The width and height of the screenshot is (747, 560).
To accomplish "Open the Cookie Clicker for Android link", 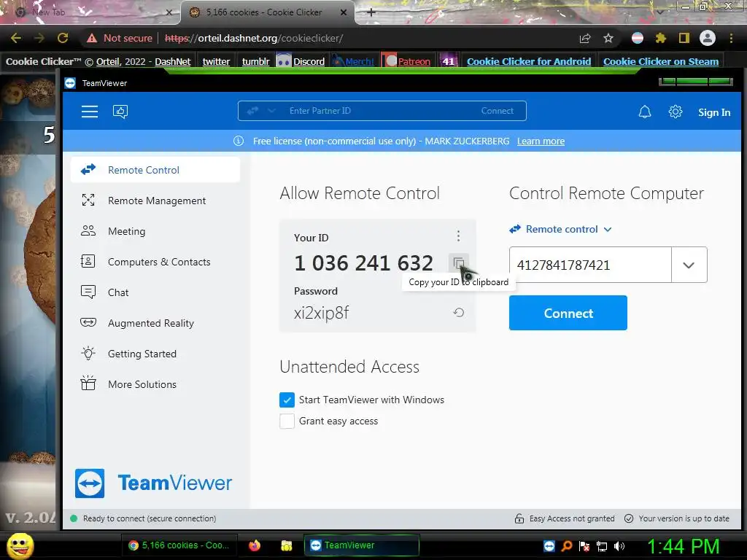I will pyautogui.click(x=529, y=61).
